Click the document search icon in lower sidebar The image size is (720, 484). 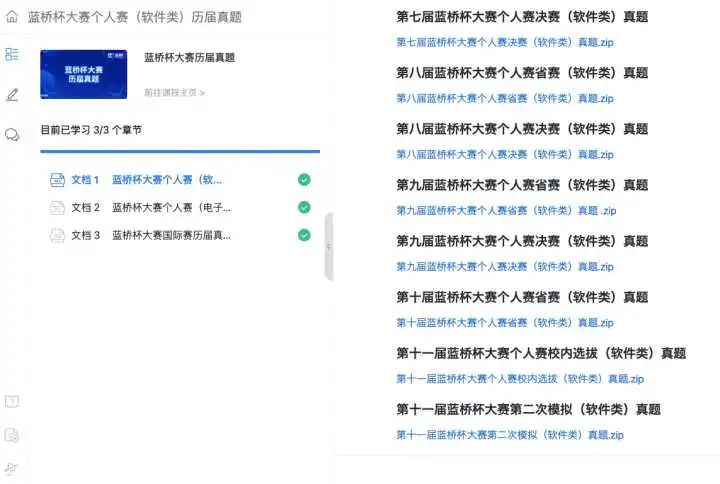[12, 435]
